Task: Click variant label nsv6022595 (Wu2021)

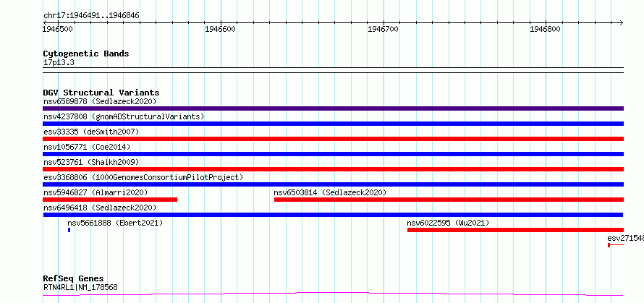Action: click(448, 223)
